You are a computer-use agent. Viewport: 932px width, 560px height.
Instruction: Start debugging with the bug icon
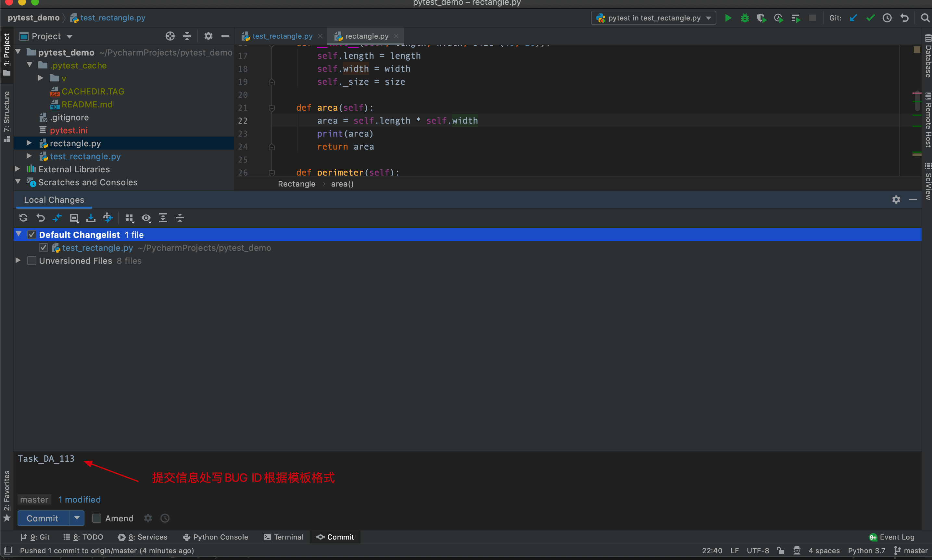click(x=745, y=18)
